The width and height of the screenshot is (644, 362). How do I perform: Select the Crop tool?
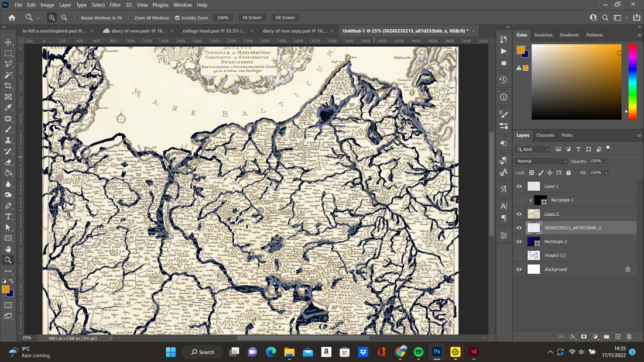tap(8, 86)
